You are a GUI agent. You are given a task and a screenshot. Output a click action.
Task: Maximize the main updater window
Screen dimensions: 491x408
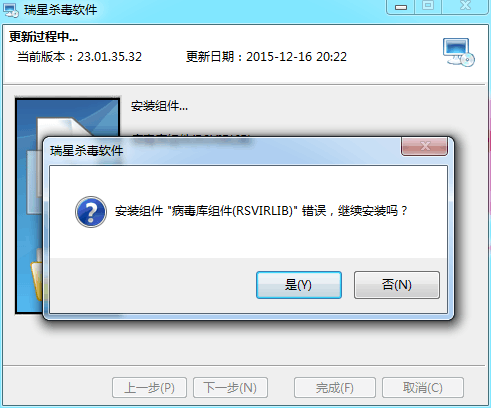click(428, 6)
